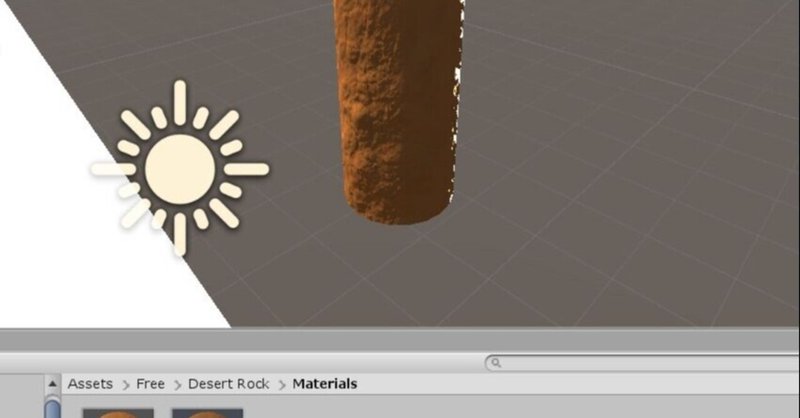Expand the chevron after Free breadcrumb
The image size is (800, 418).
[x=177, y=385]
